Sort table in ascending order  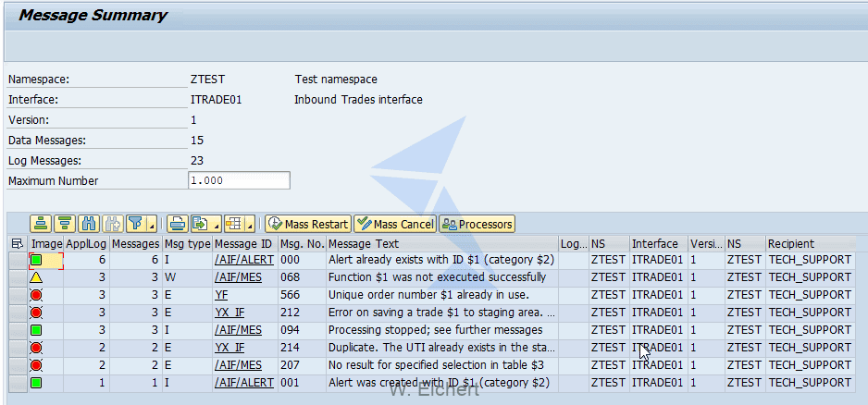coord(42,224)
